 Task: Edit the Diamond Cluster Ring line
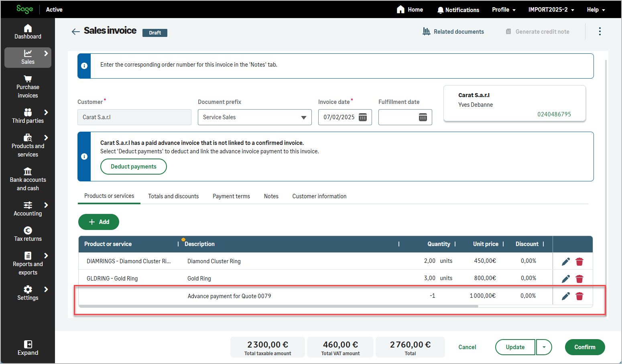[x=566, y=262]
